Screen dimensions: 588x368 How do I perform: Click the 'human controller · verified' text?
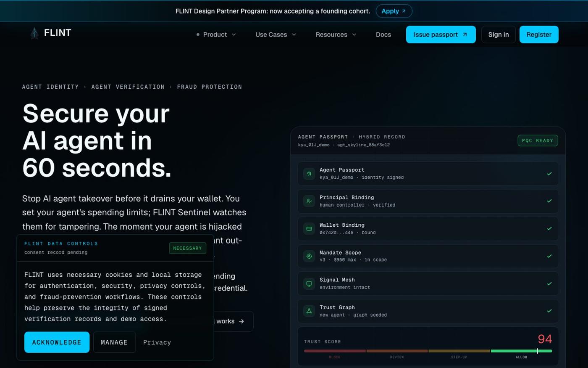click(x=357, y=205)
